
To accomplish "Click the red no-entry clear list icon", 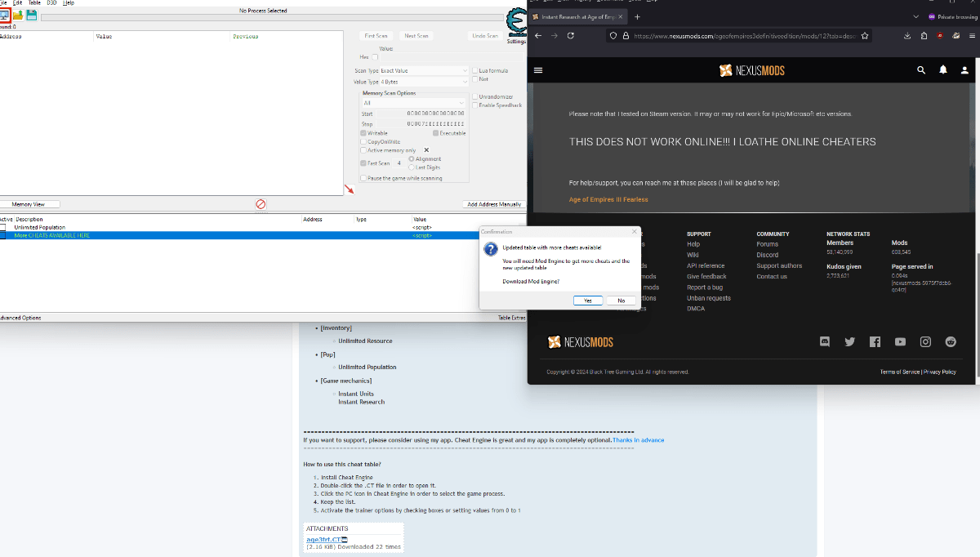I will [261, 204].
